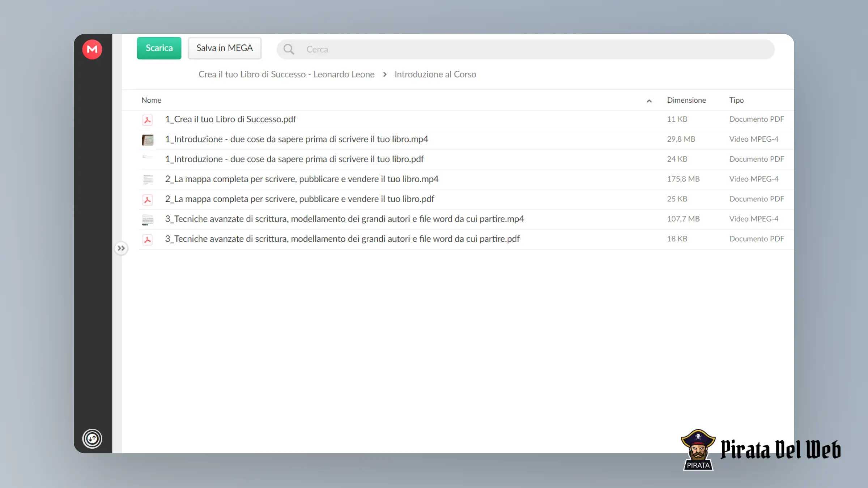This screenshot has height=488, width=868.
Task: Click the search magnifier icon
Action: 289,49
